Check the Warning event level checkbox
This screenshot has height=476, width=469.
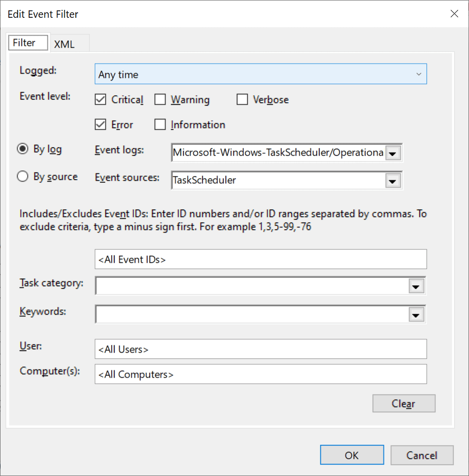[x=160, y=100]
